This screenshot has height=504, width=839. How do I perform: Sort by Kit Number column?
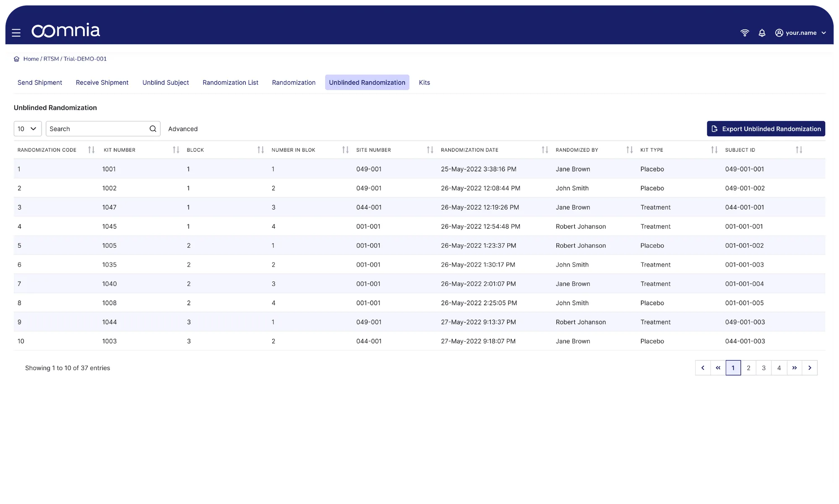click(x=176, y=150)
